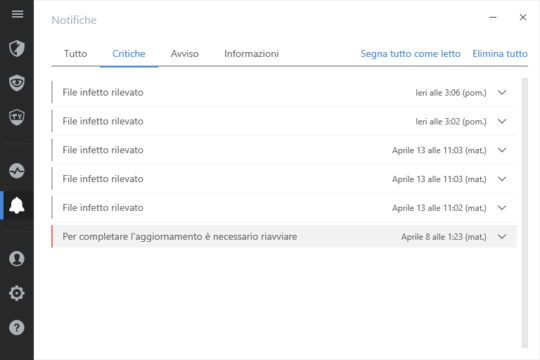Image resolution: width=540 pixels, height=360 pixels.
Task: Select the bell notifications icon
Action: click(x=17, y=205)
